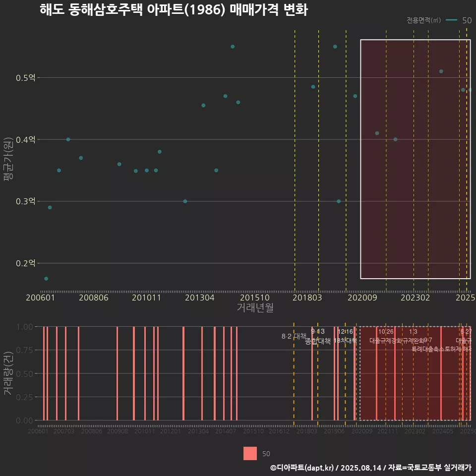
Task: Click the 201906 label on the volume chart axis
Action: 334,431
